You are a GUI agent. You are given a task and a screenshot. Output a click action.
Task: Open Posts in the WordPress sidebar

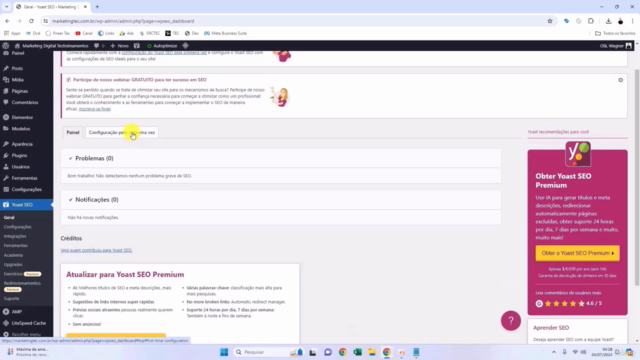pos(17,68)
